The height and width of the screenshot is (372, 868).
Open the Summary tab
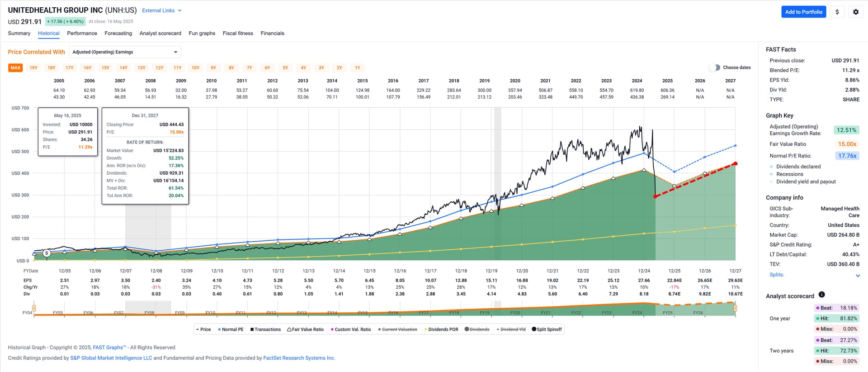pos(19,33)
